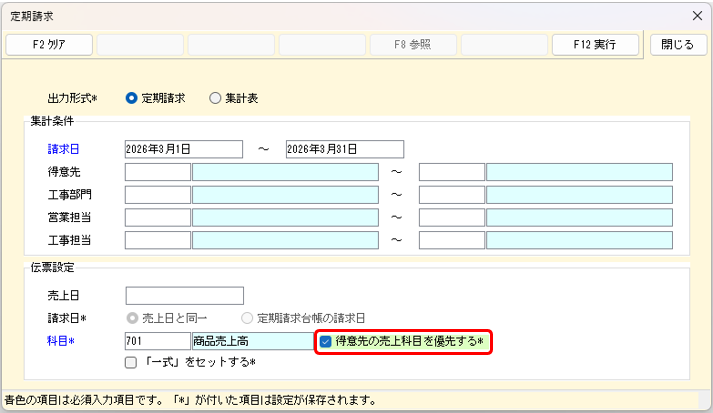Click the 集計条件 group heading
This screenshot has width=713, height=413.
click(x=52, y=121)
